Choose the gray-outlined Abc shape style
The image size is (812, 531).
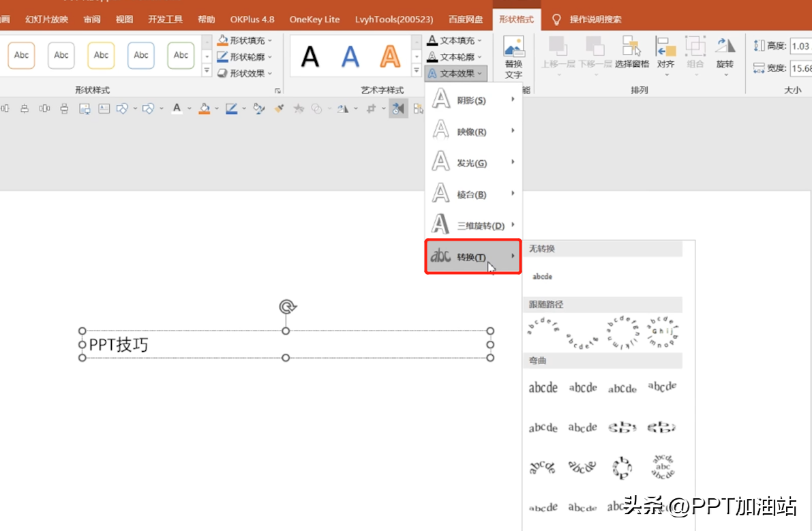61,55
